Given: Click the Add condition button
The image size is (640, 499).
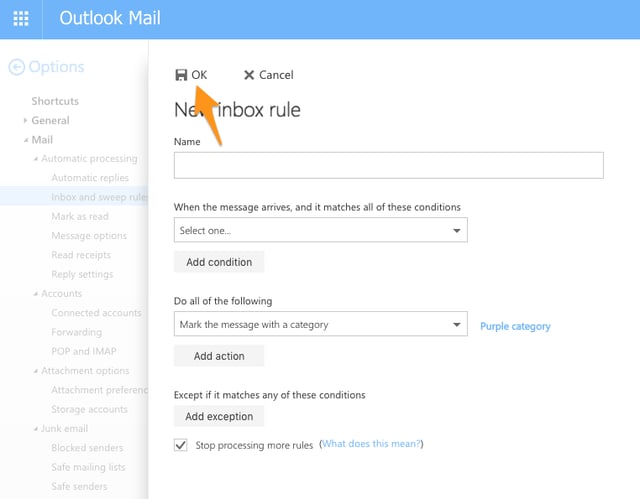Looking at the screenshot, I should tap(219, 262).
